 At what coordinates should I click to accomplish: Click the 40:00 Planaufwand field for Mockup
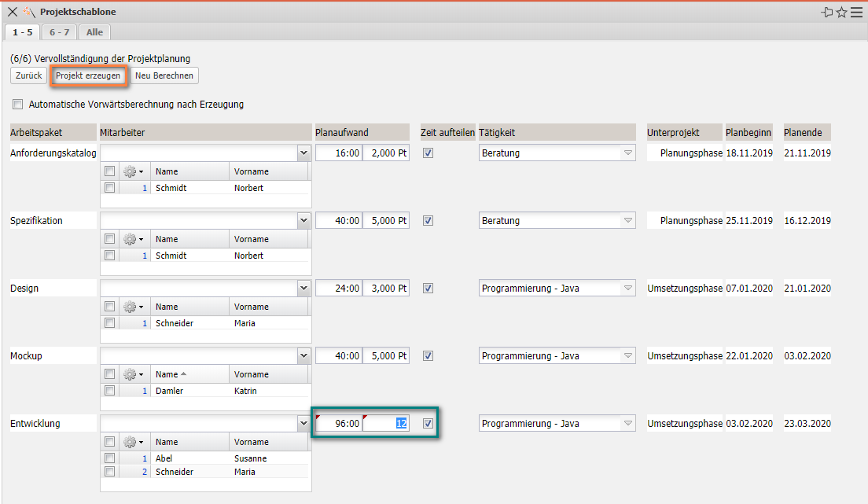339,356
